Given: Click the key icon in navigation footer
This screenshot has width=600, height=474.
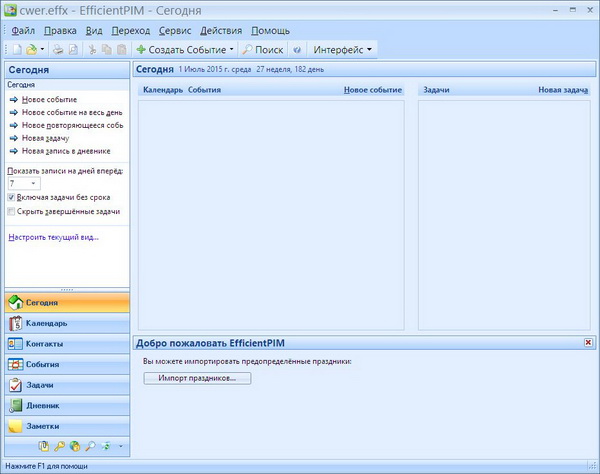Looking at the screenshot, I should (59, 446).
